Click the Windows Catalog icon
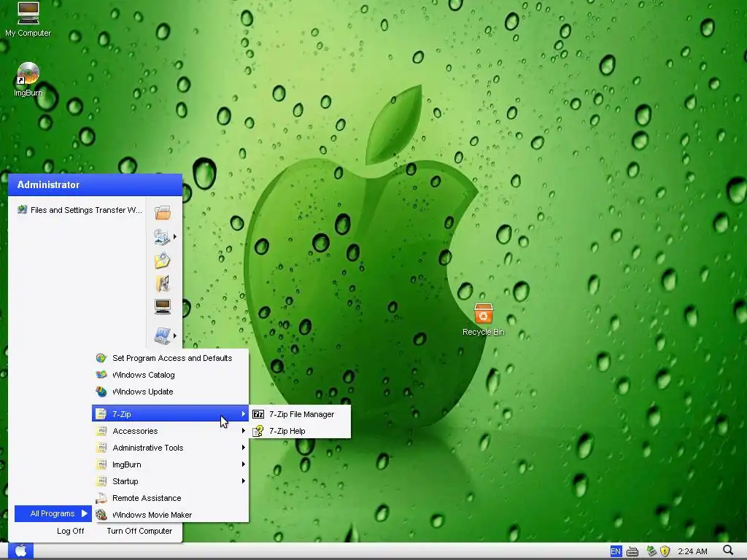Viewport: 747px width, 560px height. 101,375
